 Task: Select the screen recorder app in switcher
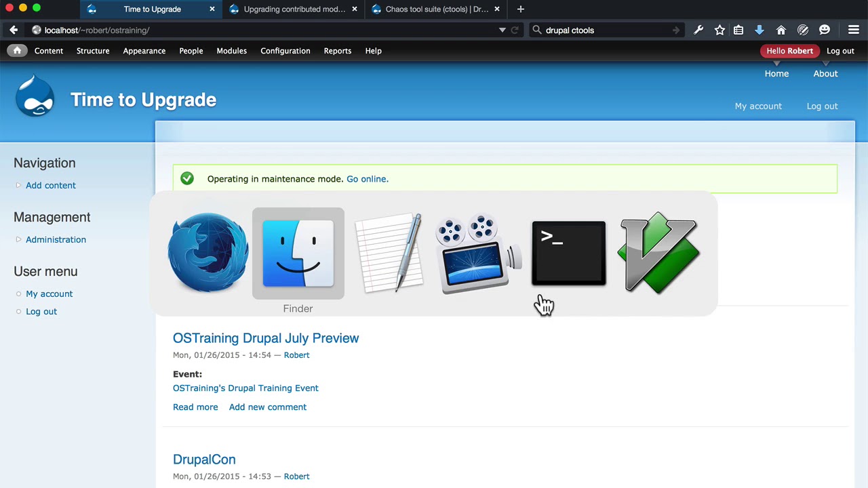coord(479,253)
